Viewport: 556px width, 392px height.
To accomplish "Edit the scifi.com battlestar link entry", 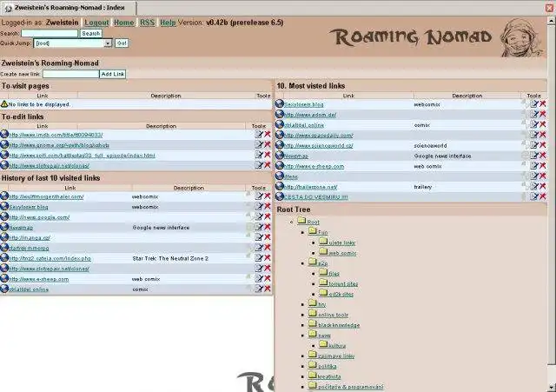I will click(x=259, y=155).
